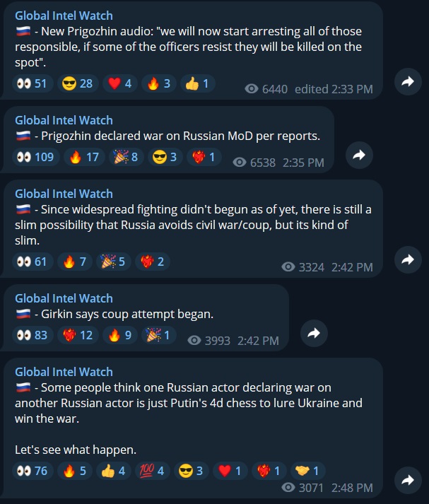Open channel name above Girkin message
The image size is (429, 504).
coord(64,298)
